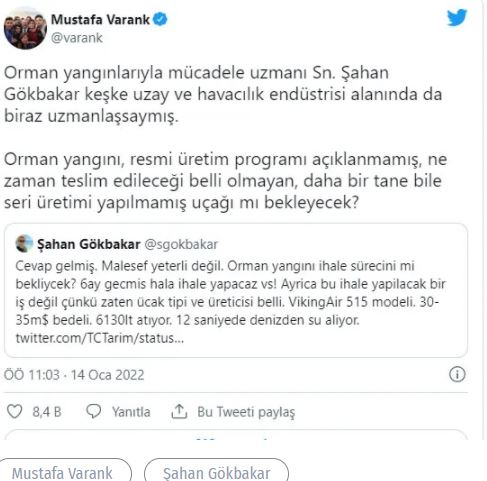
Task: Open the Twitter bird logo
Action: [457, 17]
